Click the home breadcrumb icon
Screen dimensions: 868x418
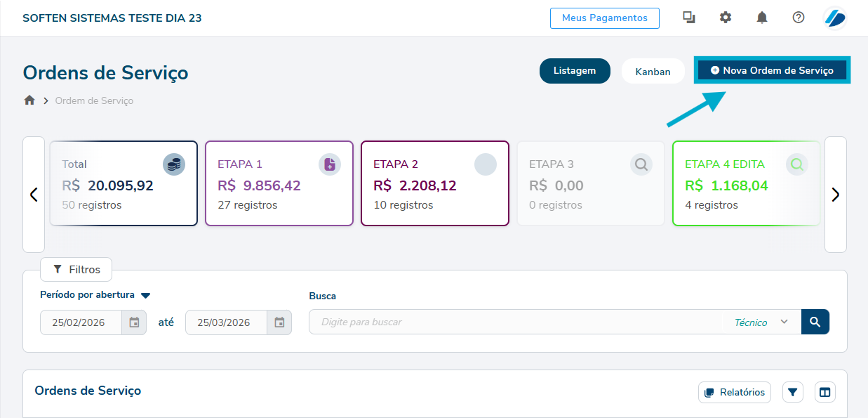point(29,100)
